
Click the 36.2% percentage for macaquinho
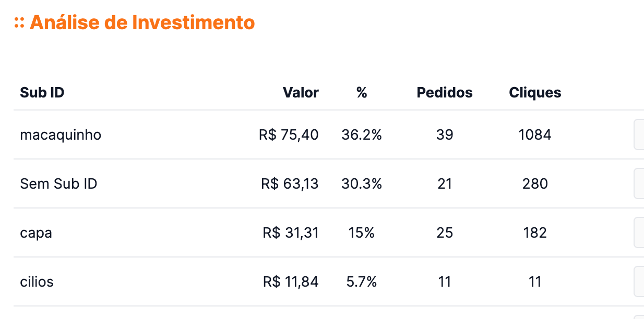click(362, 134)
